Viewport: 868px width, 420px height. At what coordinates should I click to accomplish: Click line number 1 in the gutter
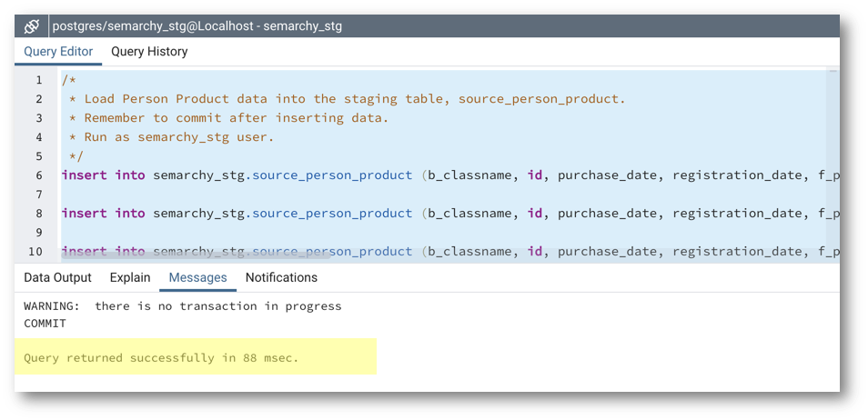click(38, 80)
